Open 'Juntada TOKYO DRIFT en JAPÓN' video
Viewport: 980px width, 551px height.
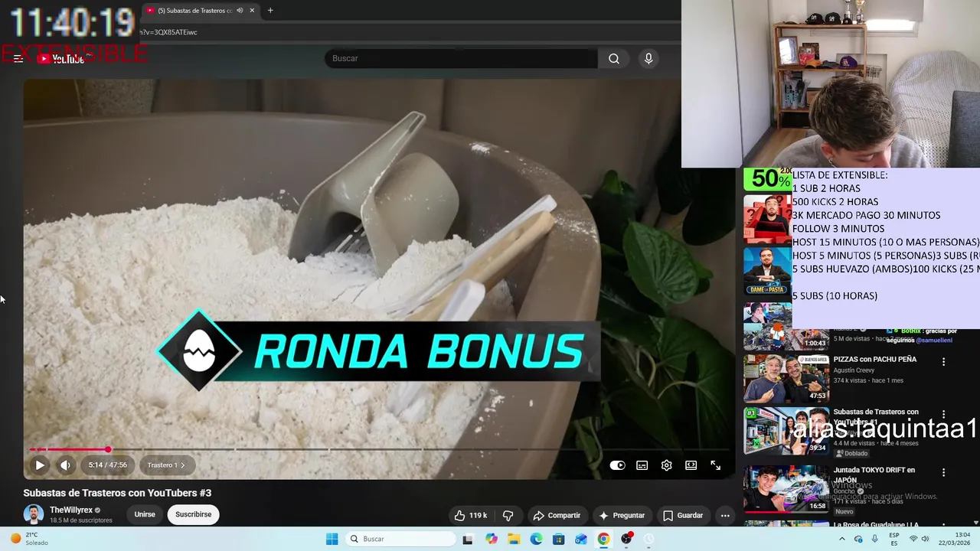click(x=874, y=475)
